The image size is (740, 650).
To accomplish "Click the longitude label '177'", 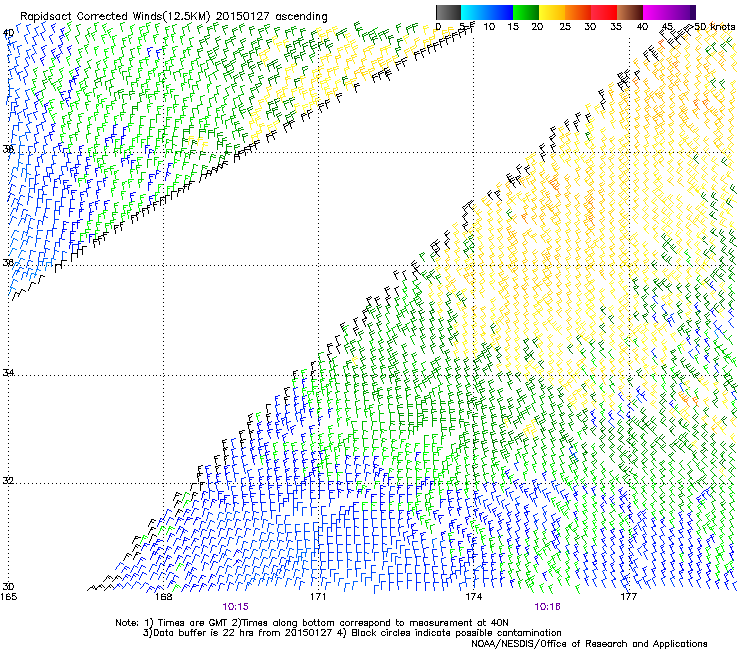I will tap(629, 597).
